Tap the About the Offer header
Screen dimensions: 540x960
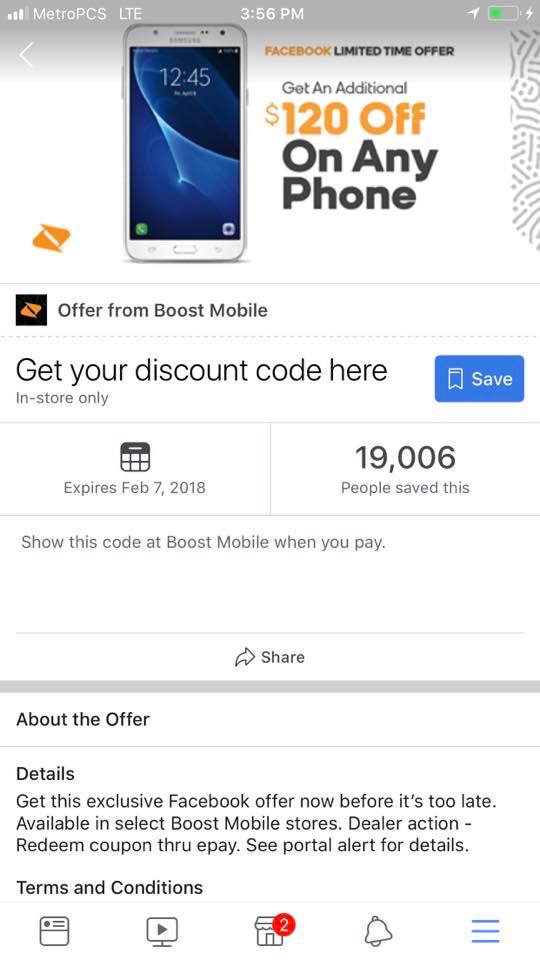83,719
